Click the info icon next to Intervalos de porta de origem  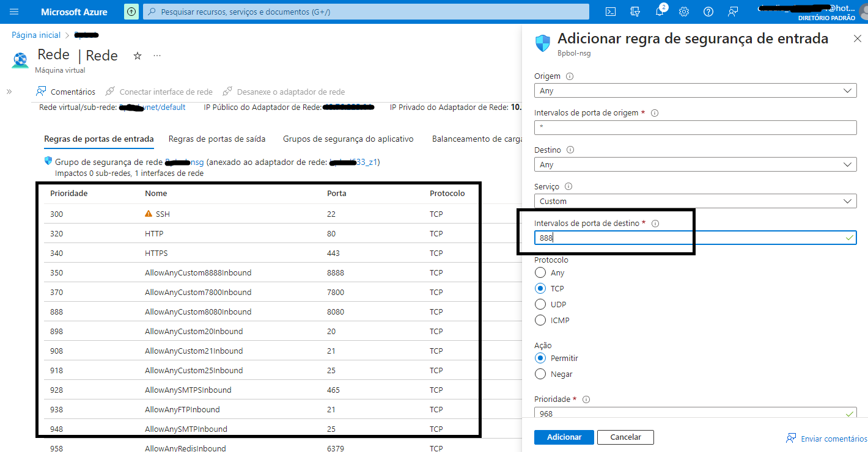(x=654, y=113)
